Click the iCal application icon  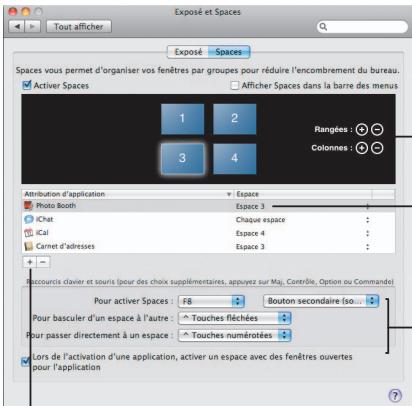(x=29, y=233)
